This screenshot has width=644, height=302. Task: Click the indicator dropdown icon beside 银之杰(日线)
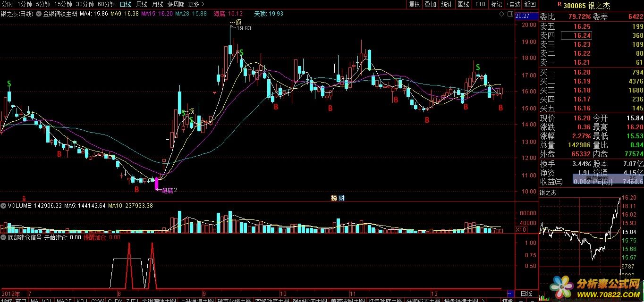[x=38, y=14]
